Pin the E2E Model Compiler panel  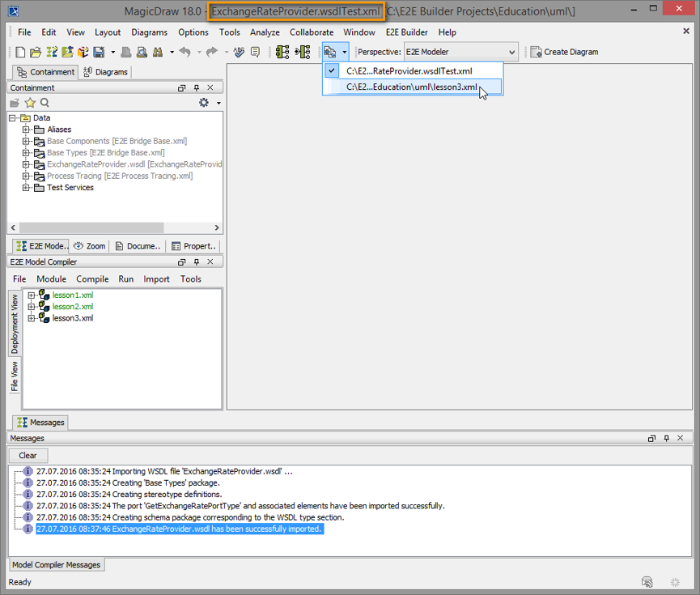click(194, 261)
